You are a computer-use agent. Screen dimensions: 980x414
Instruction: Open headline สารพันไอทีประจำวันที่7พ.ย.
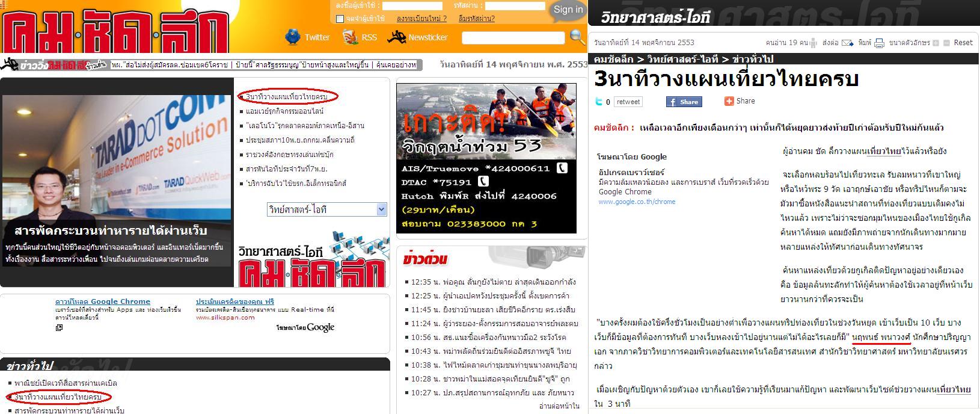pyautogui.click(x=286, y=169)
